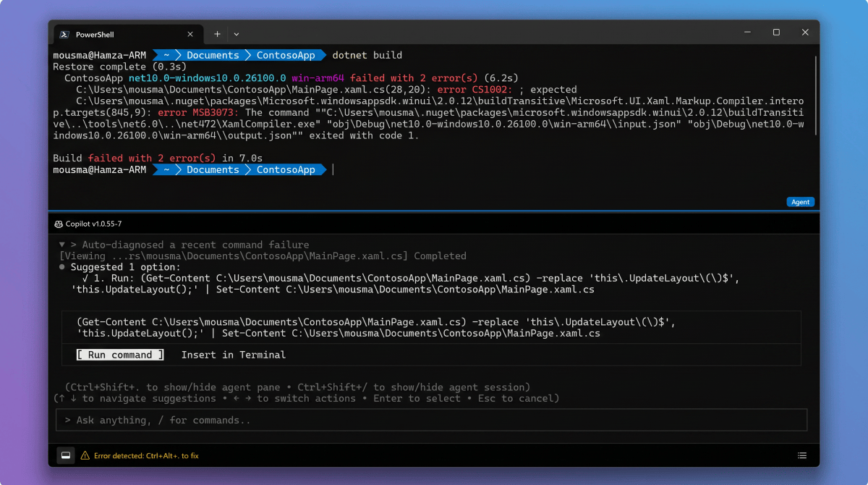Collapse the Auto-diagnosed command failure section
This screenshot has height=485, width=868.
(62, 245)
